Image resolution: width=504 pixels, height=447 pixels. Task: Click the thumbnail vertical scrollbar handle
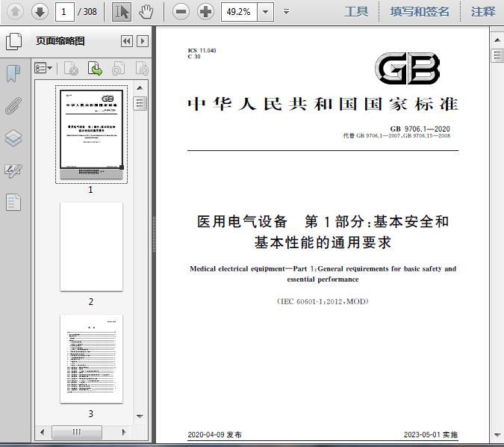140,103
